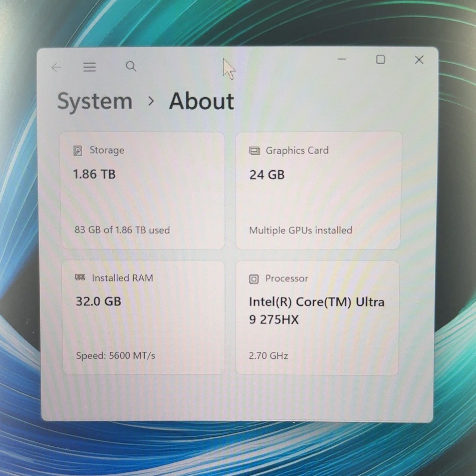Maximize the Settings window
The image size is (476, 476).
click(380, 60)
